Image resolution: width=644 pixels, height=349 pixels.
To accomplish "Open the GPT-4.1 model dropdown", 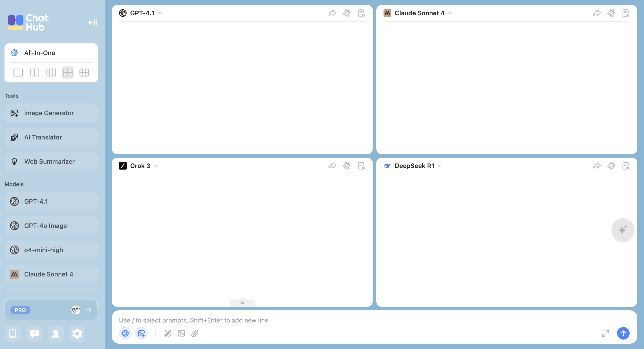I will pos(160,13).
